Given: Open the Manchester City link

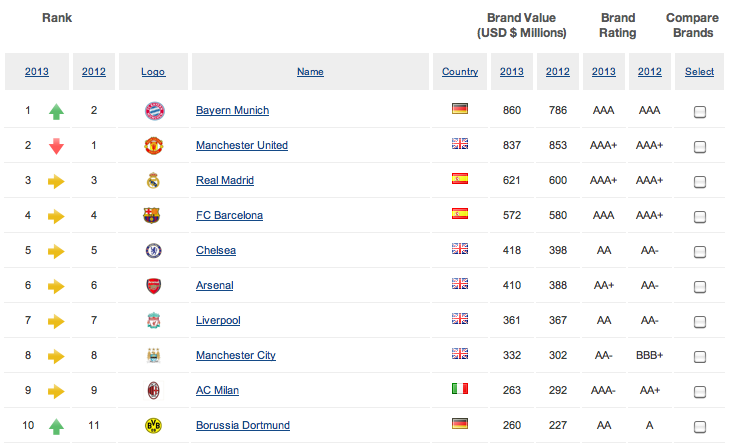Looking at the screenshot, I should pos(236,355).
